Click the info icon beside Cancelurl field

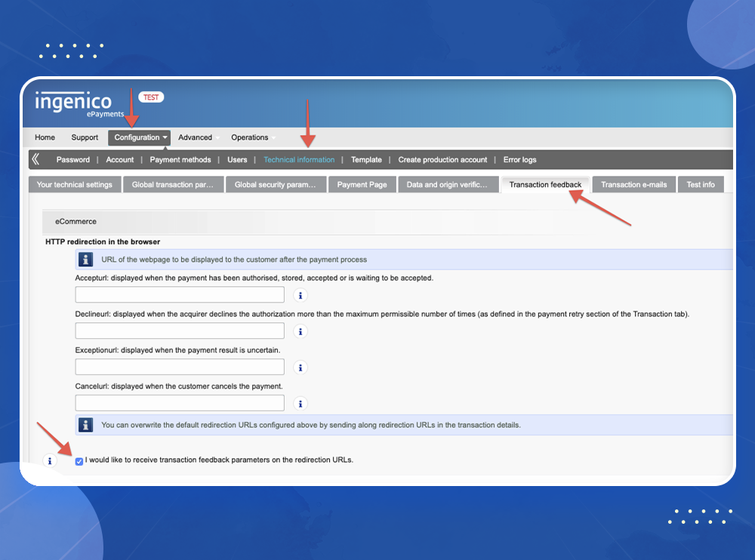(x=300, y=404)
